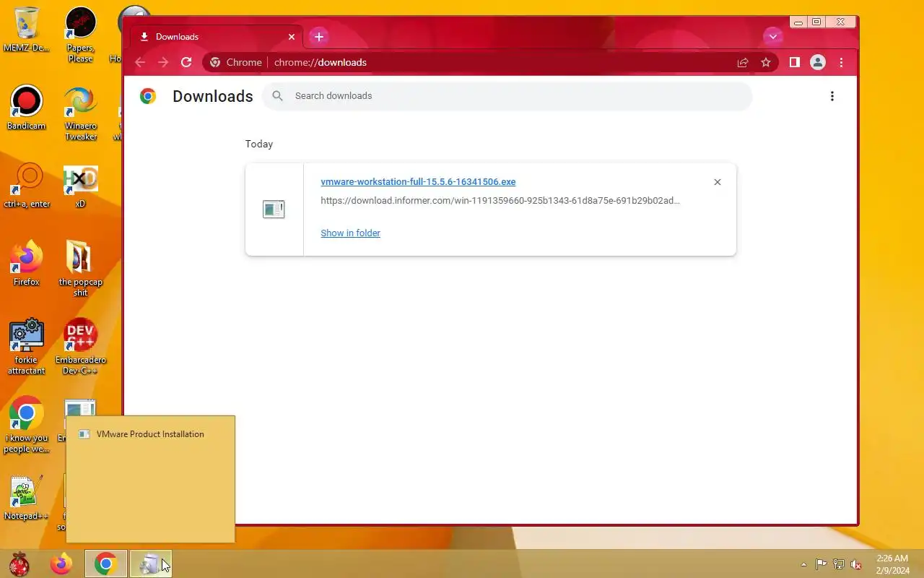
Task: Focus the Search downloads field
Action: click(x=507, y=96)
